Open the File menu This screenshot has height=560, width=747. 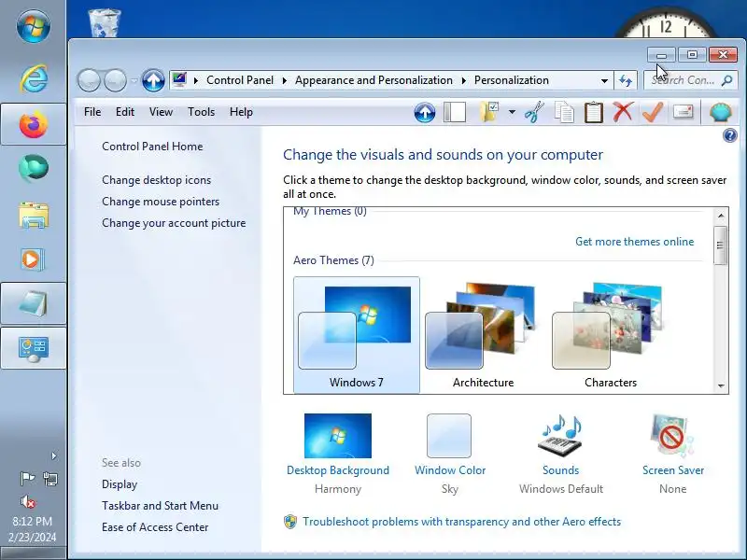point(92,112)
